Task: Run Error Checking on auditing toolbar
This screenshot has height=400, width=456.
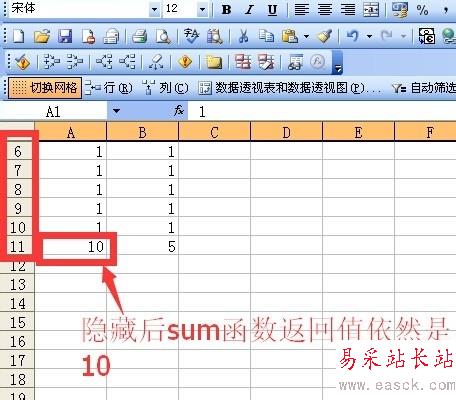Action: 22,62
